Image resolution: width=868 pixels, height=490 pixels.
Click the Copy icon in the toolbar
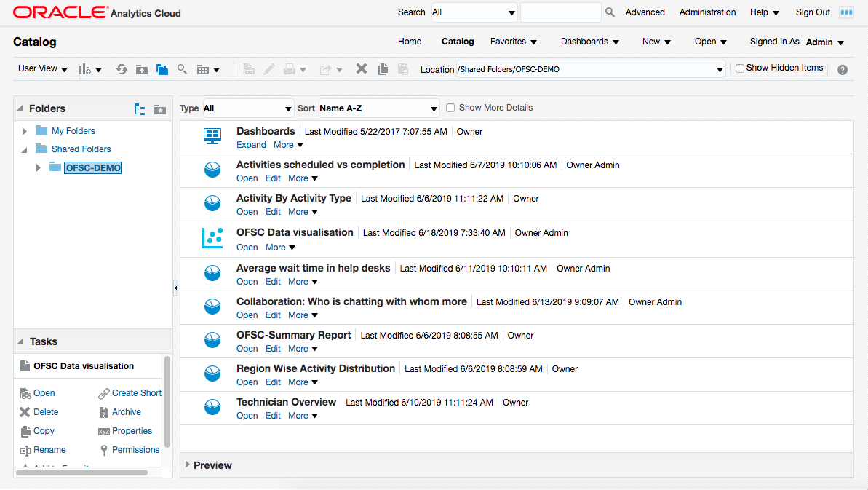[x=383, y=69]
